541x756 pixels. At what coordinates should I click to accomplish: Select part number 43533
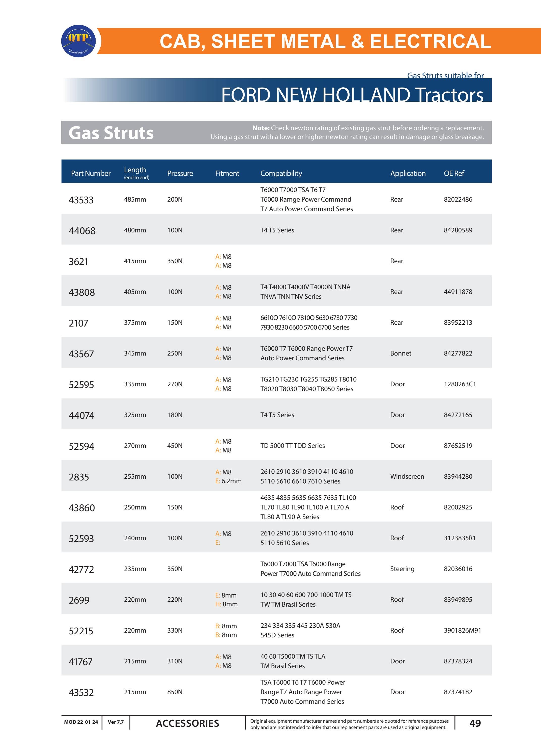coord(81,200)
